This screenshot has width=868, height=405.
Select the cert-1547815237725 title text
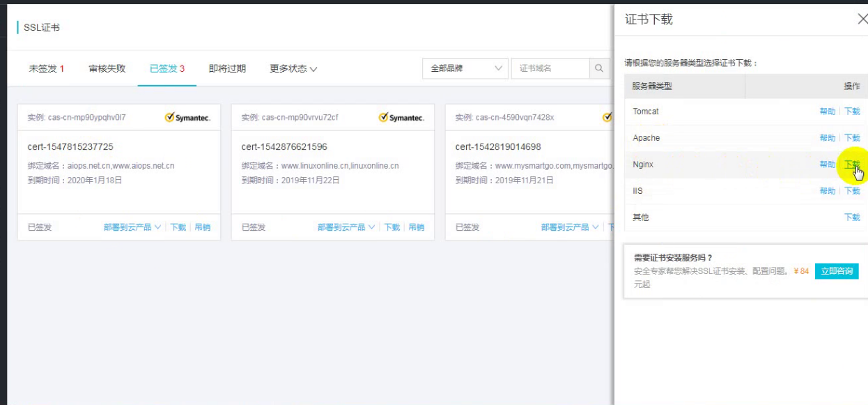[70, 147]
